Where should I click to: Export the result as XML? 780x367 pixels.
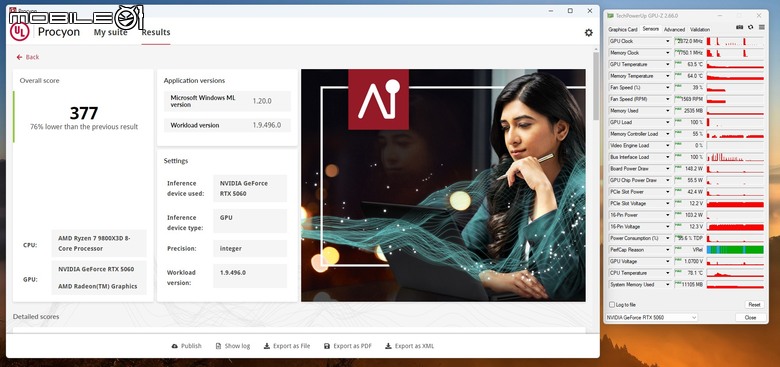pos(409,346)
